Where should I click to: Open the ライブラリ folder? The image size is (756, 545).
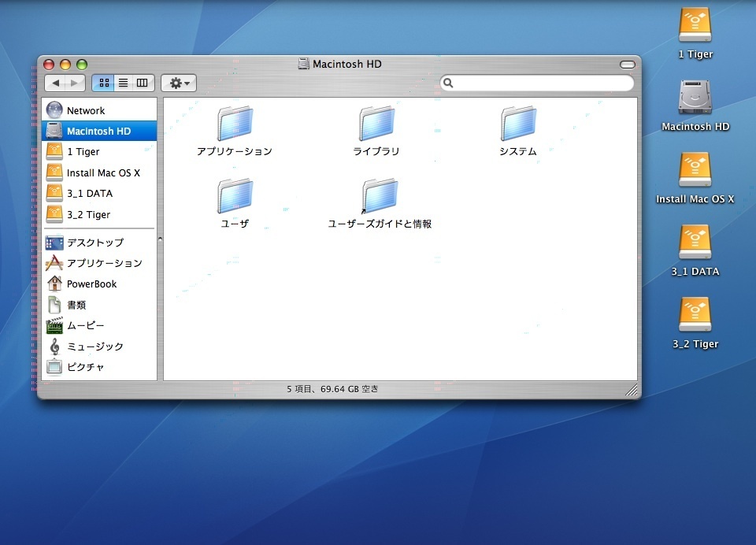click(x=376, y=124)
